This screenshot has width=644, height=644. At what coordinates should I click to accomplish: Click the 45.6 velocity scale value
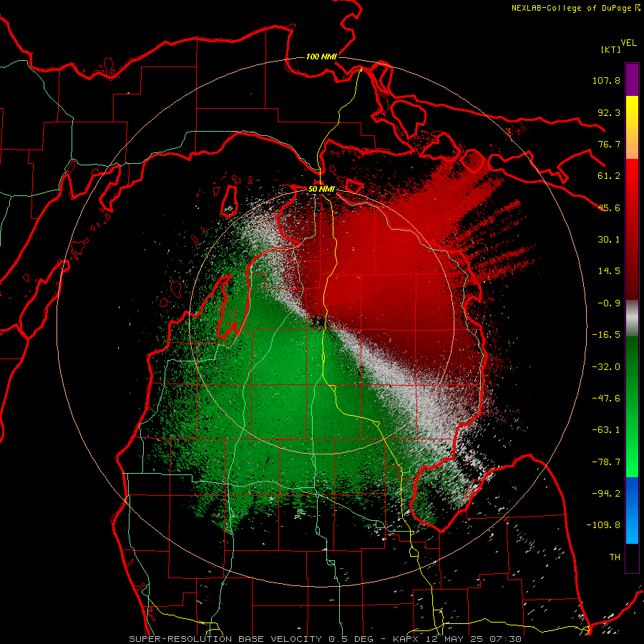coord(609,208)
